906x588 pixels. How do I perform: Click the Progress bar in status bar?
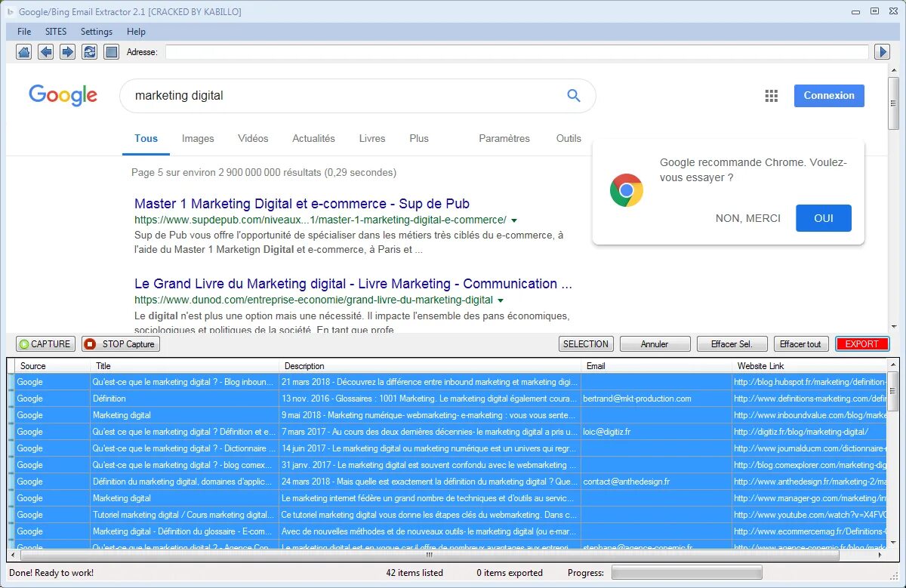(x=686, y=573)
